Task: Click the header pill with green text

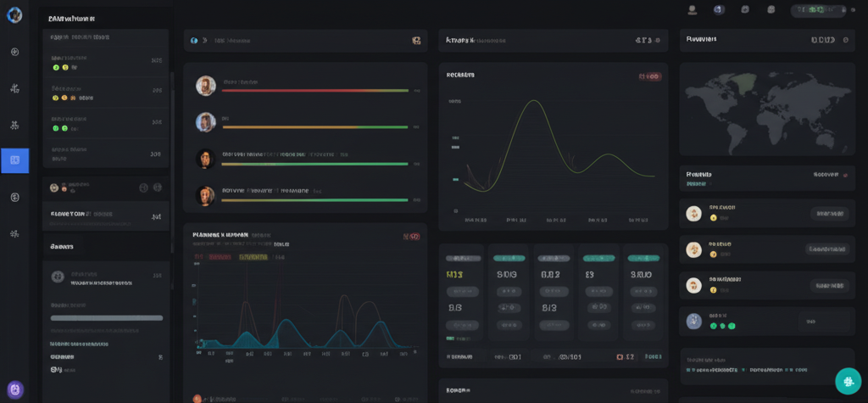Action: [x=818, y=10]
